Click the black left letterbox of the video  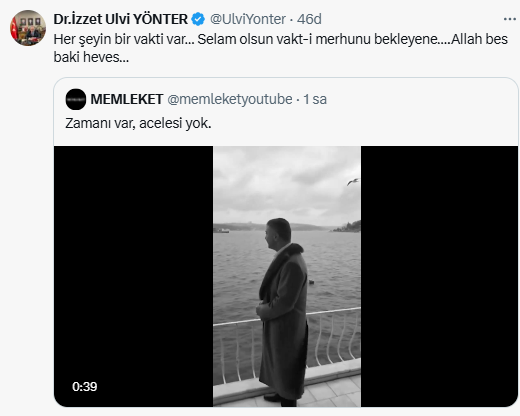click(133, 276)
